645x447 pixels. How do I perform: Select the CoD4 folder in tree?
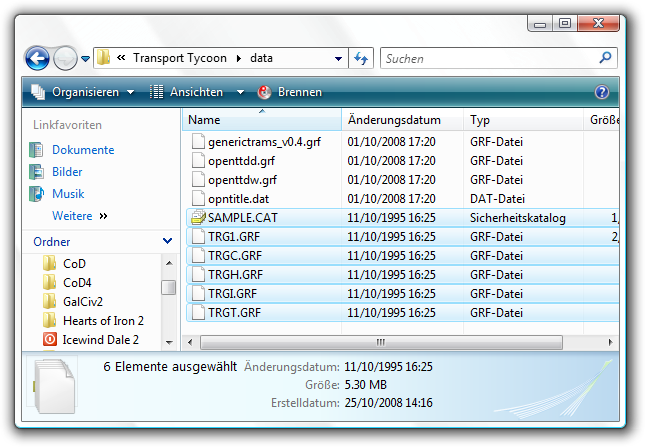pos(77,283)
